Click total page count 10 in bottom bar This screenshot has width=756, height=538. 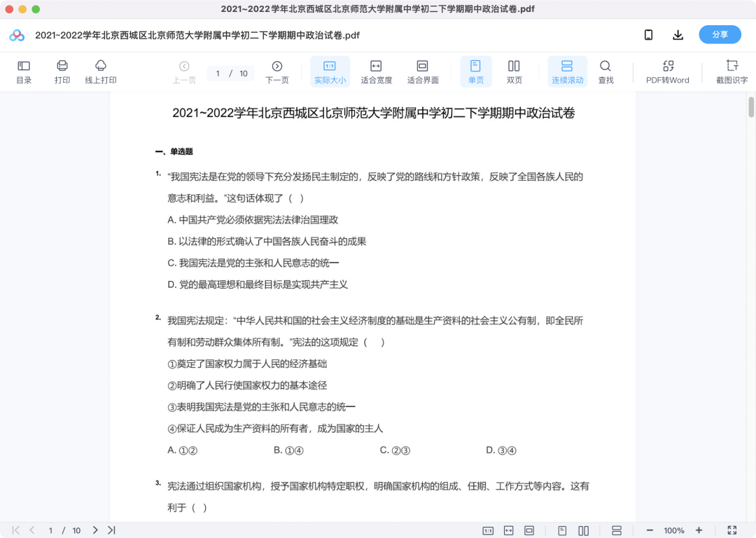click(x=76, y=531)
